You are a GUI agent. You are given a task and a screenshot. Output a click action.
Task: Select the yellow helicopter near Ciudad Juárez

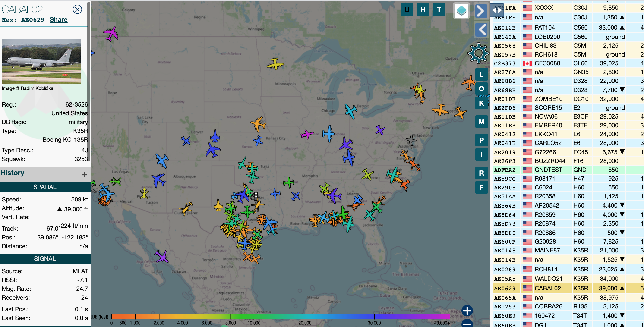[186, 208]
